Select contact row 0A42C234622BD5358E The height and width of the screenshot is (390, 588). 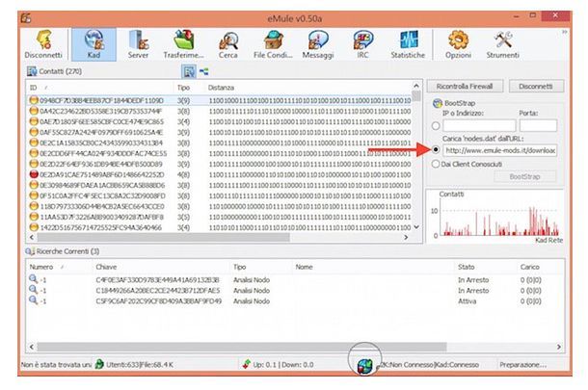(x=220, y=111)
